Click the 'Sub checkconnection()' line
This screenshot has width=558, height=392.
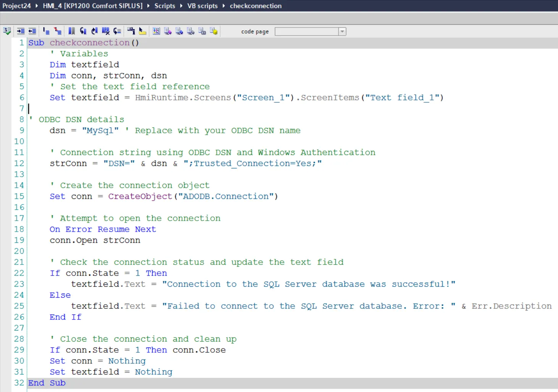coord(84,43)
